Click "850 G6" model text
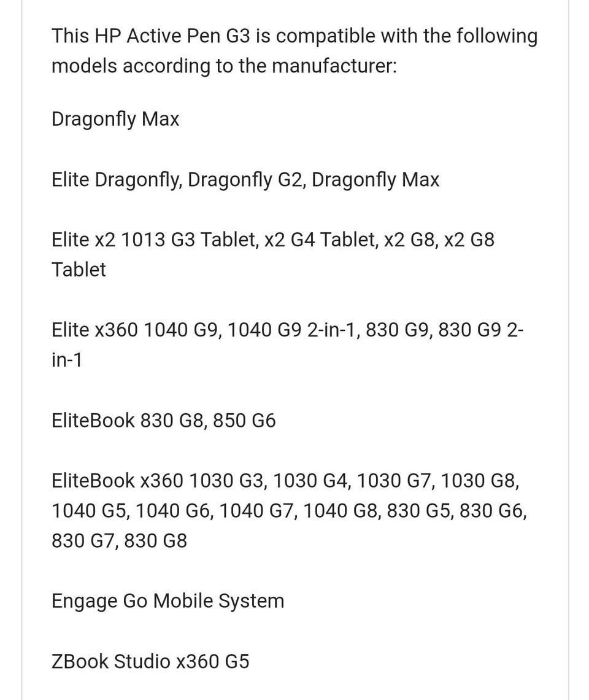Image resolution: width=589 pixels, height=700 pixels. tap(244, 421)
